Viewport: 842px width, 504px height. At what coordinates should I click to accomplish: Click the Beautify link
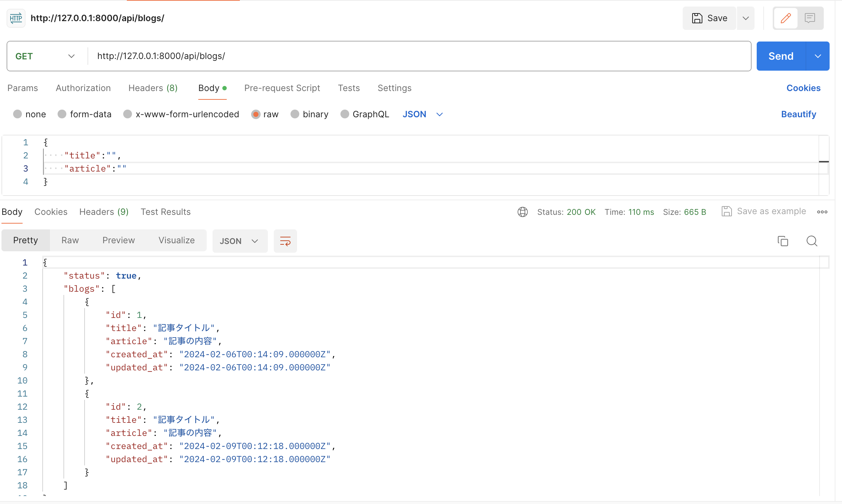pos(799,114)
